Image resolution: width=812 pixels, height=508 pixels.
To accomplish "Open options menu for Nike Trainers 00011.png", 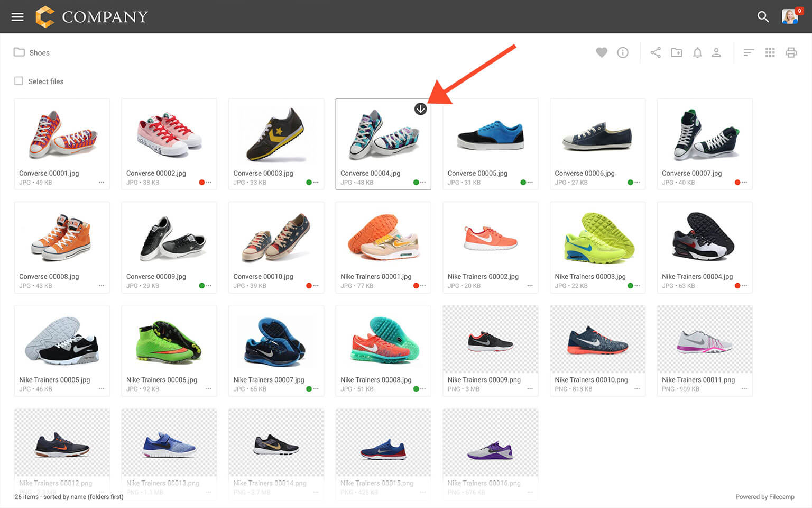I will [744, 389].
